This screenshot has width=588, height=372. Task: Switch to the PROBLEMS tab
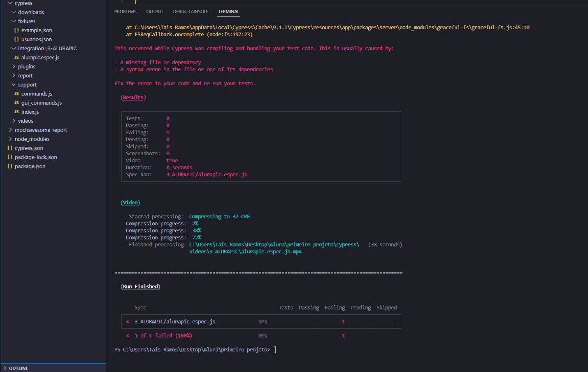(x=126, y=12)
